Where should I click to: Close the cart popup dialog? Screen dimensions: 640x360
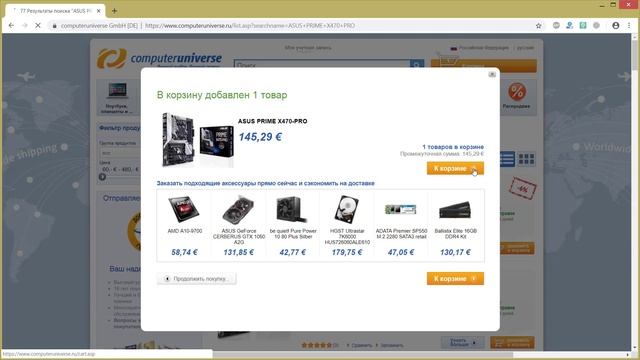[492, 74]
